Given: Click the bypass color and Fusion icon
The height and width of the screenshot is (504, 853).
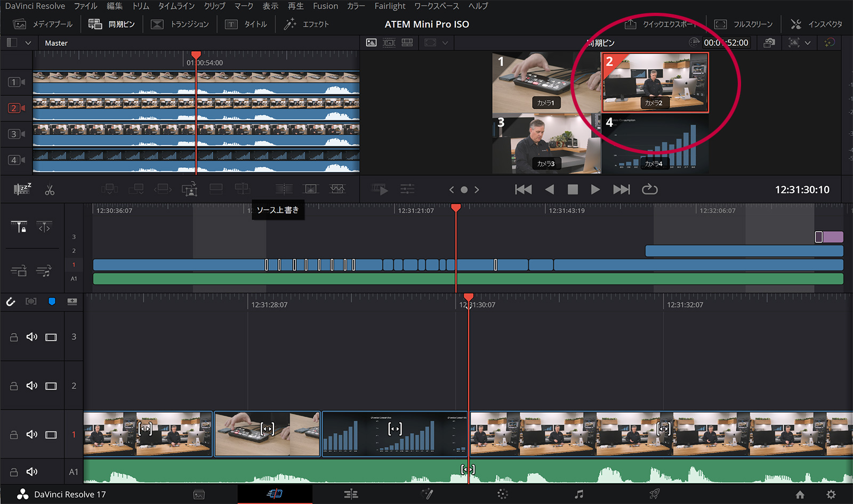Looking at the screenshot, I should tap(830, 43).
